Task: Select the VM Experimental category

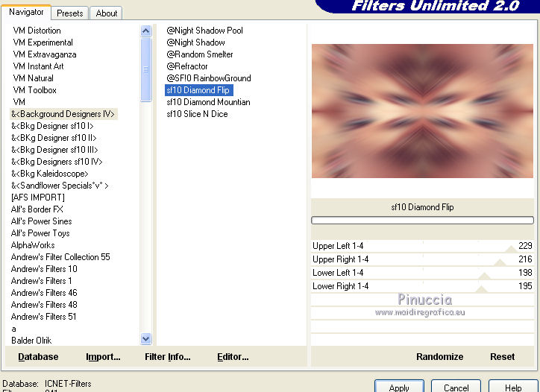Action: 43,42
